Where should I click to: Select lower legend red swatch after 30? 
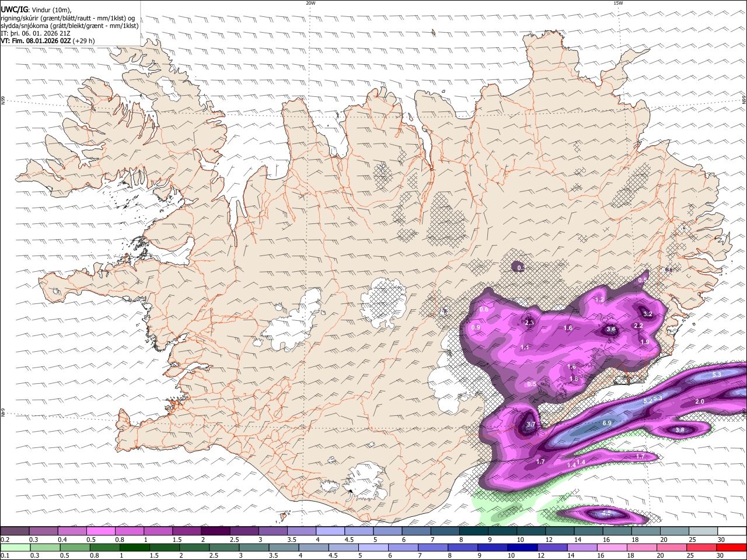point(731,547)
